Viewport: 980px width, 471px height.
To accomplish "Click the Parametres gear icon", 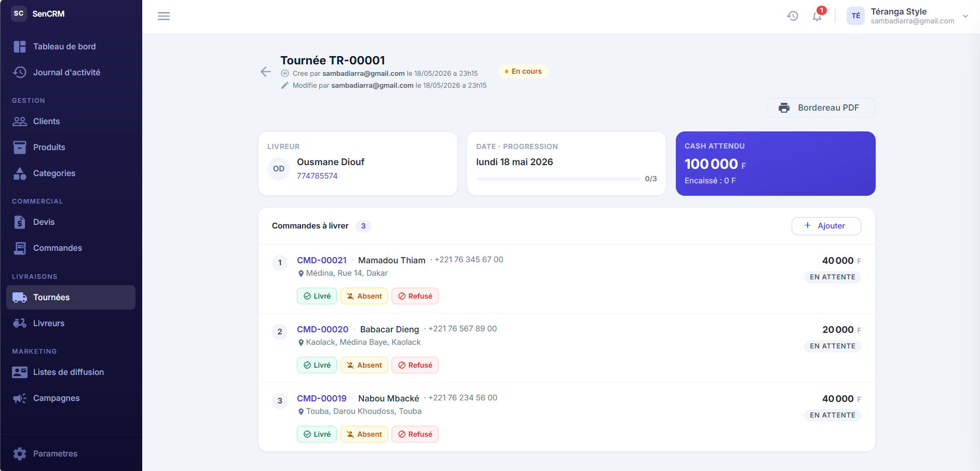I will click(20, 454).
